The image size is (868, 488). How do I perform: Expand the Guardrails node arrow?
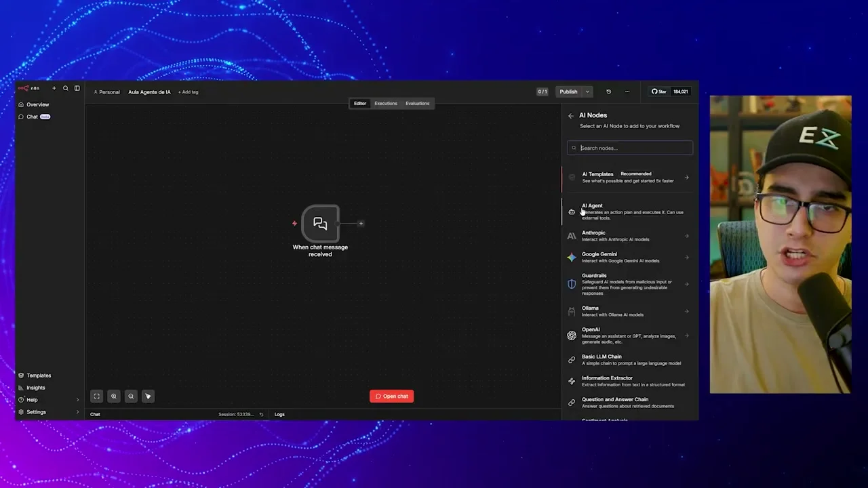pos(687,285)
